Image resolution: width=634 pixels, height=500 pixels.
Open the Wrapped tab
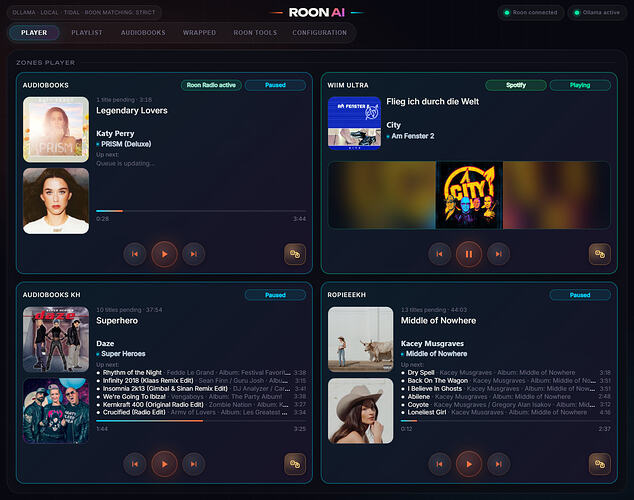click(x=199, y=32)
